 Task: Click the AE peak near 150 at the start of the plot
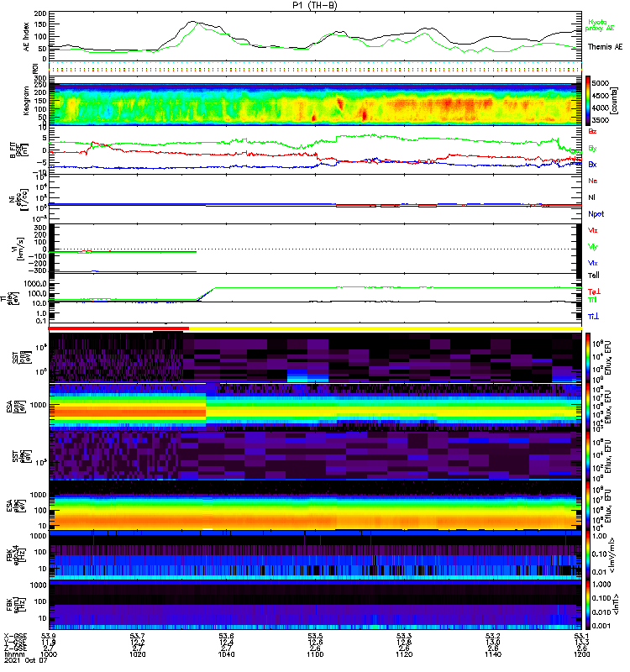(194, 22)
